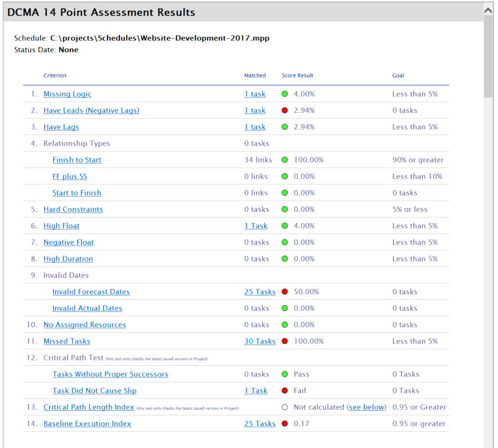Viewport: 498px width, 448px height.
Task: Click the Have Leads (Negative Lags) link
Action: pyautogui.click(x=91, y=110)
